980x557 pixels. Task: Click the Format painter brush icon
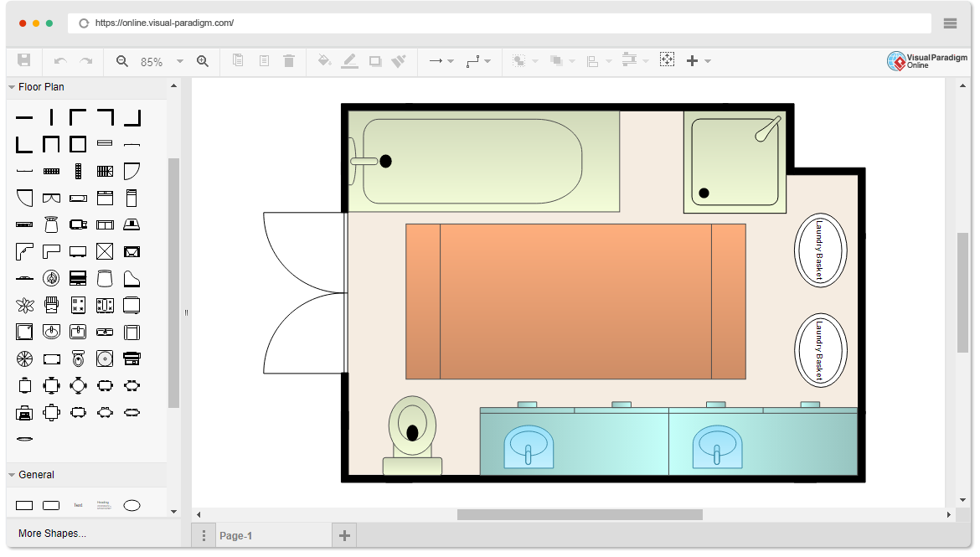tap(399, 60)
